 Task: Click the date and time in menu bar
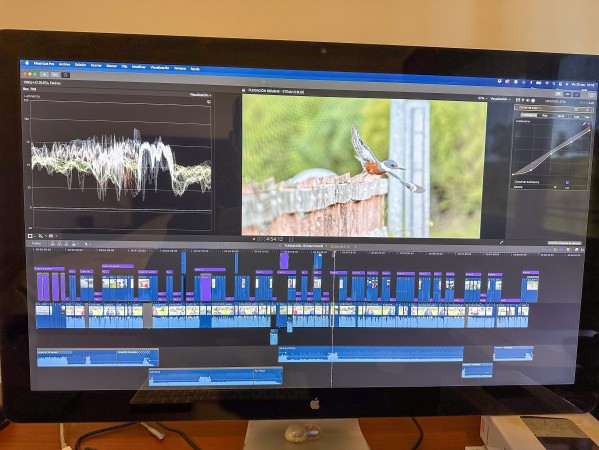(x=583, y=84)
